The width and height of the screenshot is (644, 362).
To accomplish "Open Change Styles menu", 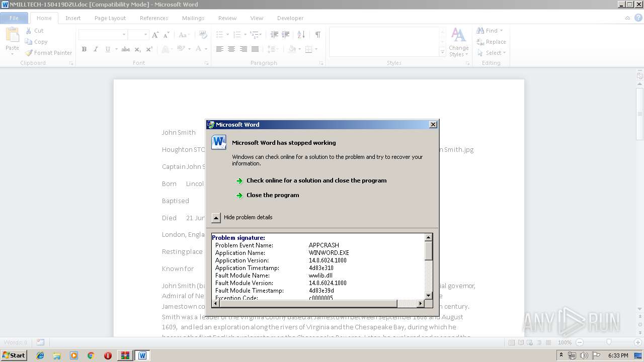I will 458,43.
